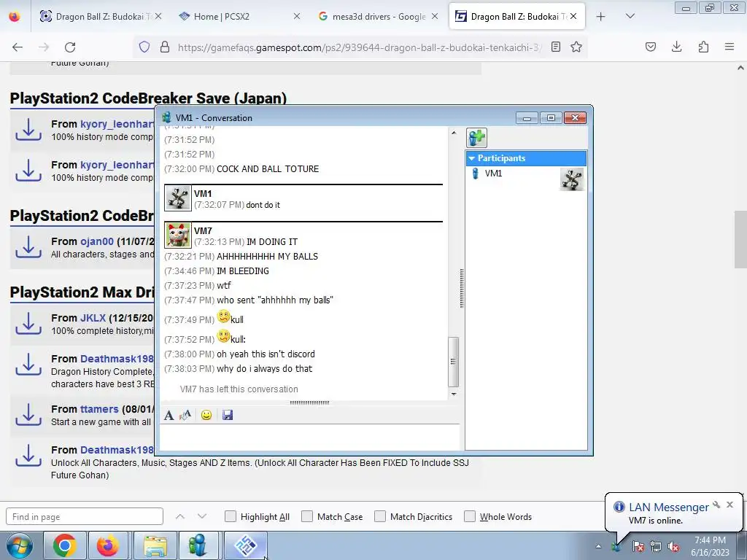Bookmark this page with the star icon
Image resolution: width=747 pixels, height=560 pixels.
pos(576,47)
